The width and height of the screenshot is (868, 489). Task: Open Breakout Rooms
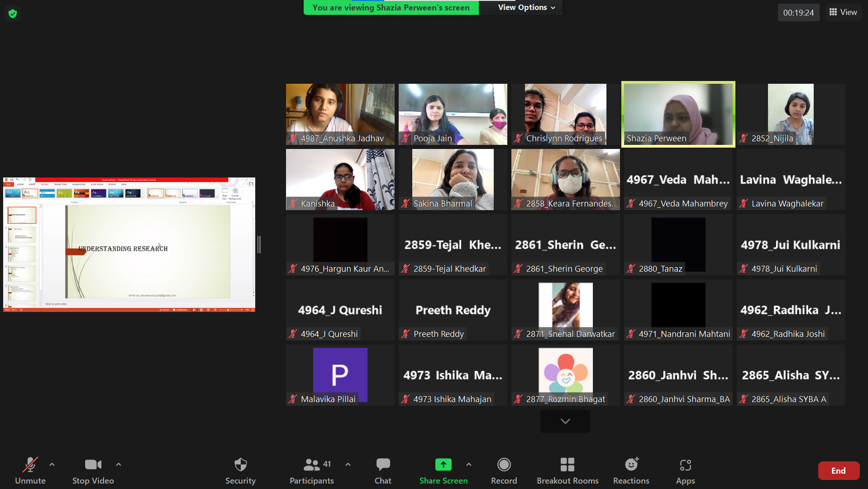pyautogui.click(x=568, y=470)
